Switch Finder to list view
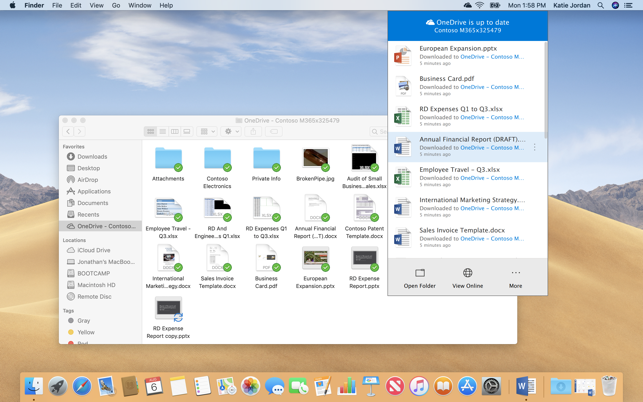 pyautogui.click(x=163, y=131)
